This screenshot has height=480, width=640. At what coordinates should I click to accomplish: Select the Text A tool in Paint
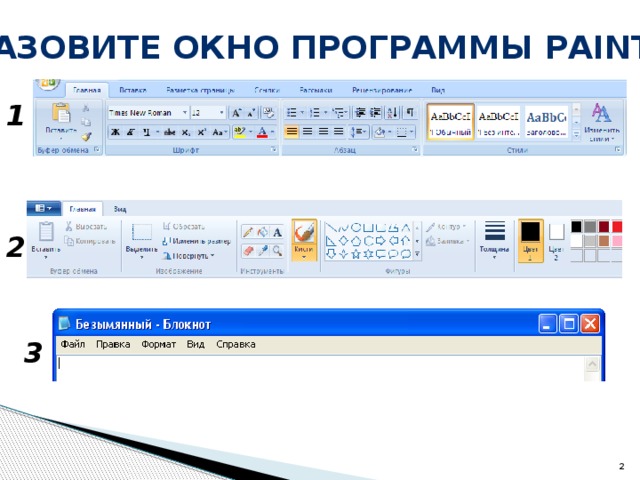click(x=277, y=232)
